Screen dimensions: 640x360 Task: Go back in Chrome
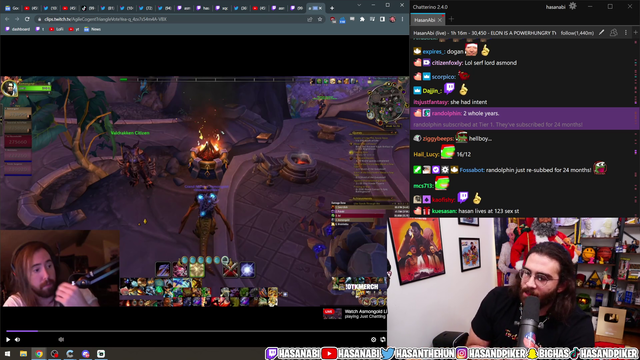[7, 19]
